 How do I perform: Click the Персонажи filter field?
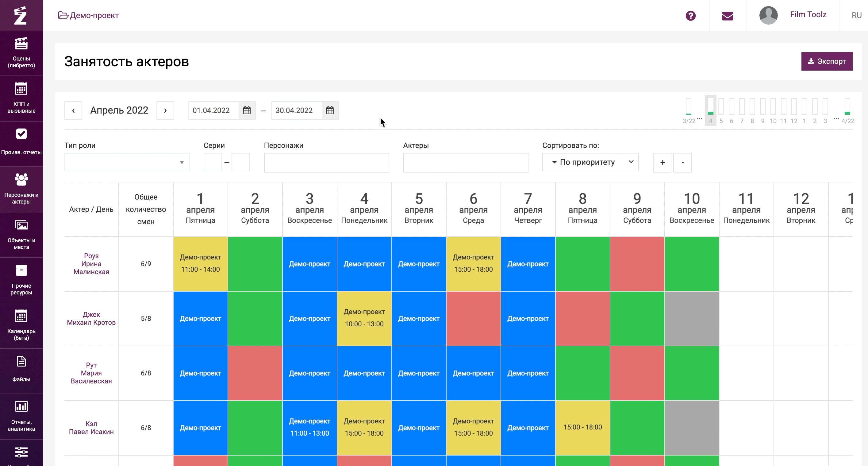pyautogui.click(x=326, y=162)
